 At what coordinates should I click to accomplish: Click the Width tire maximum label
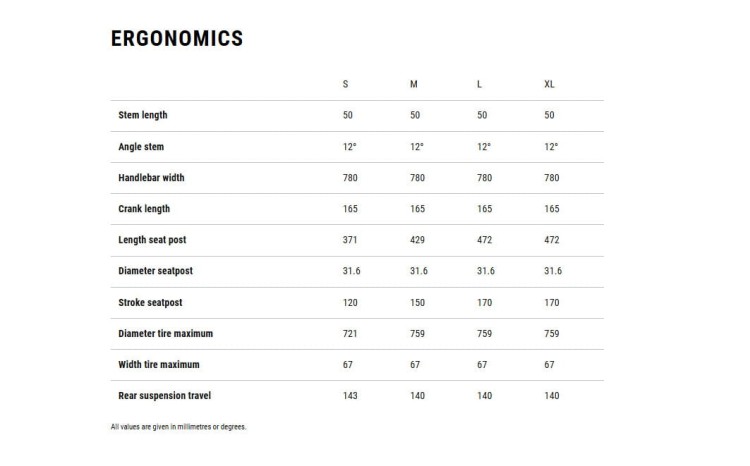(159, 365)
